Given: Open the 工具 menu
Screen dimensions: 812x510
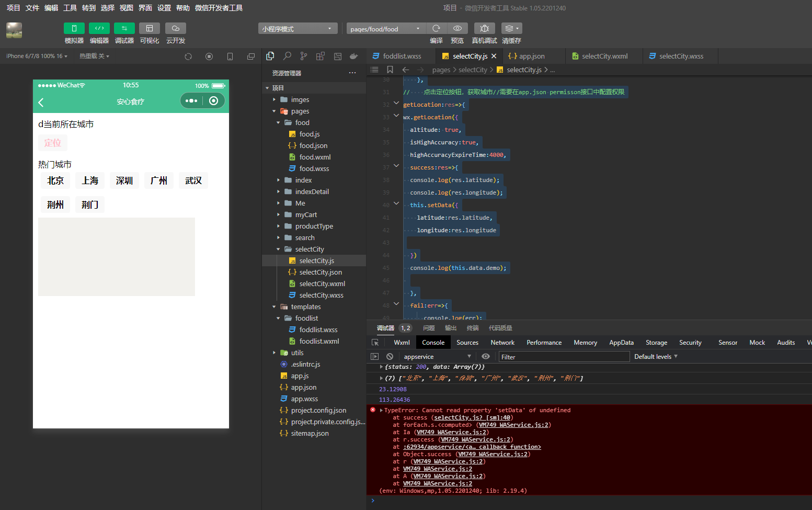Looking at the screenshot, I should pos(70,8).
